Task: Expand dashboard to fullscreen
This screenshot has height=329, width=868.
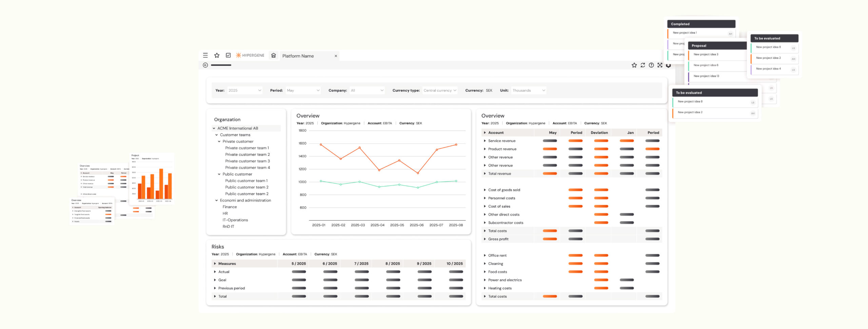Action: coord(659,65)
